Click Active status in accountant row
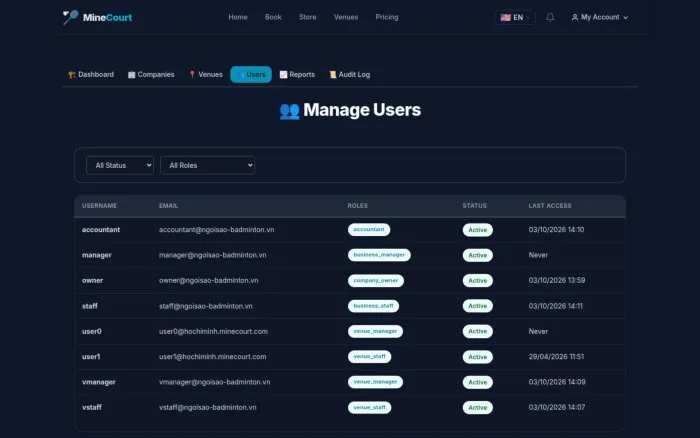The image size is (700, 438). tap(477, 230)
